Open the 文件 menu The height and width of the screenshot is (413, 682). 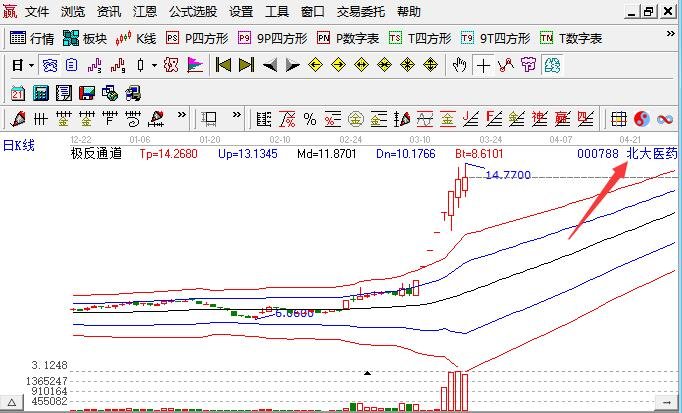click(x=37, y=11)
